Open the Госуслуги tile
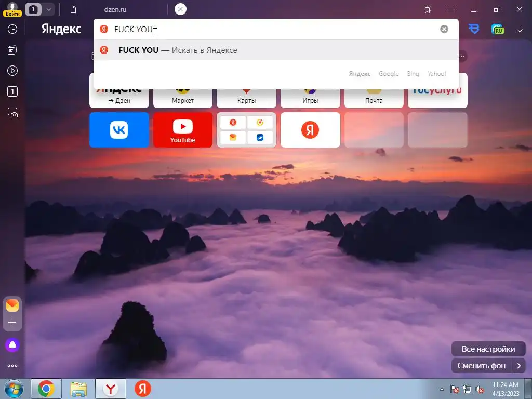This screenshot has height=399, width=532. click(x=437, y=98)
